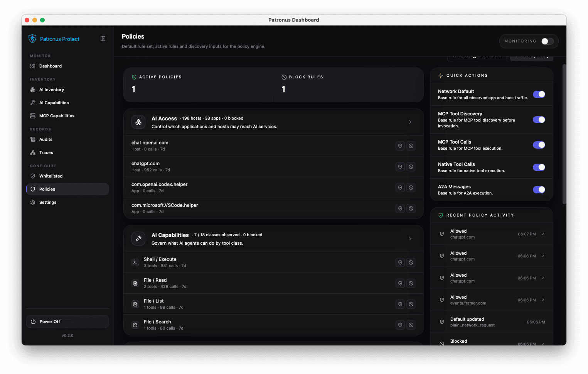Block File / Read tool class
Image resolution: width=588 pixels, height=374 pixels.
(x=411, y=283)
